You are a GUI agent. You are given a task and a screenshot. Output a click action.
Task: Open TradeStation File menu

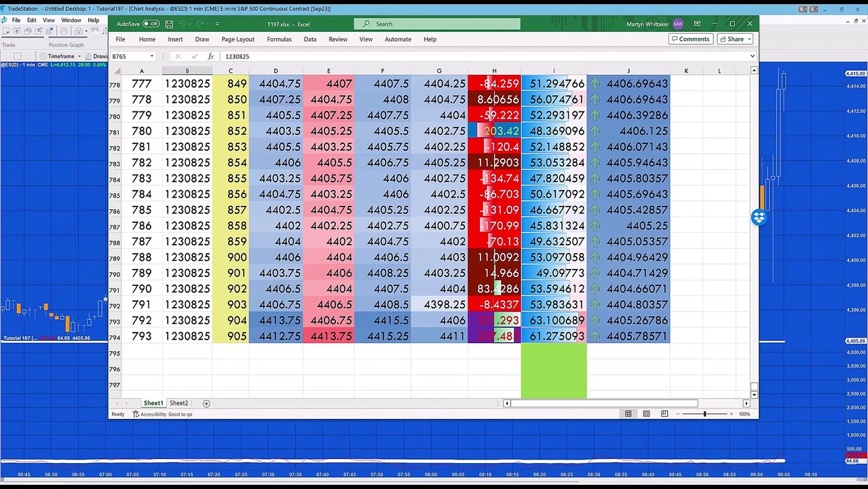[16, 20]
